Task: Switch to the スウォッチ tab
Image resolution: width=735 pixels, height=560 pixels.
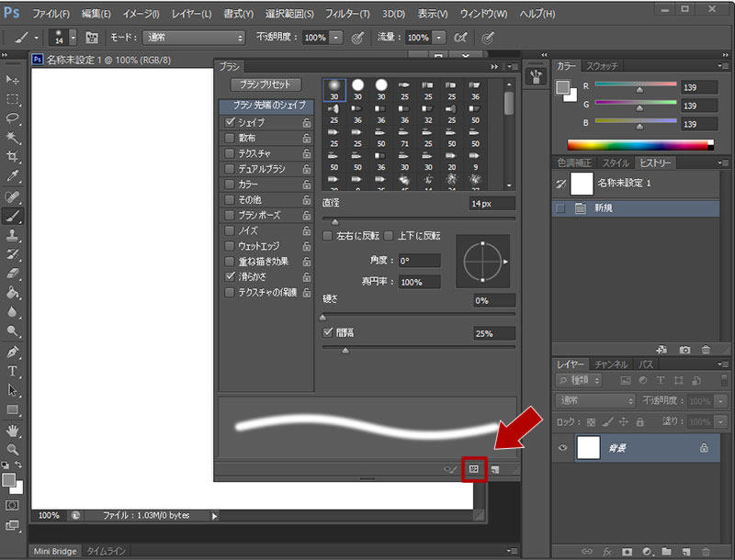Action: [602, 66]
